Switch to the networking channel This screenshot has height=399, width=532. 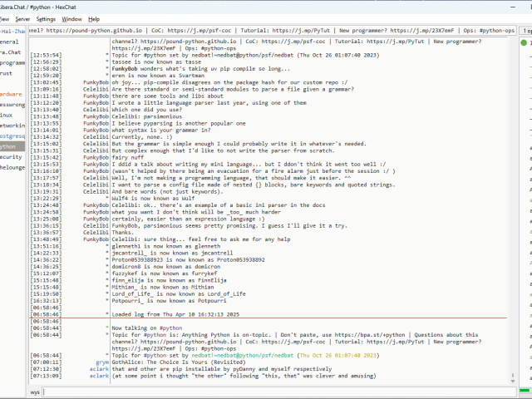pyautogui.click(x=12, y=125)
